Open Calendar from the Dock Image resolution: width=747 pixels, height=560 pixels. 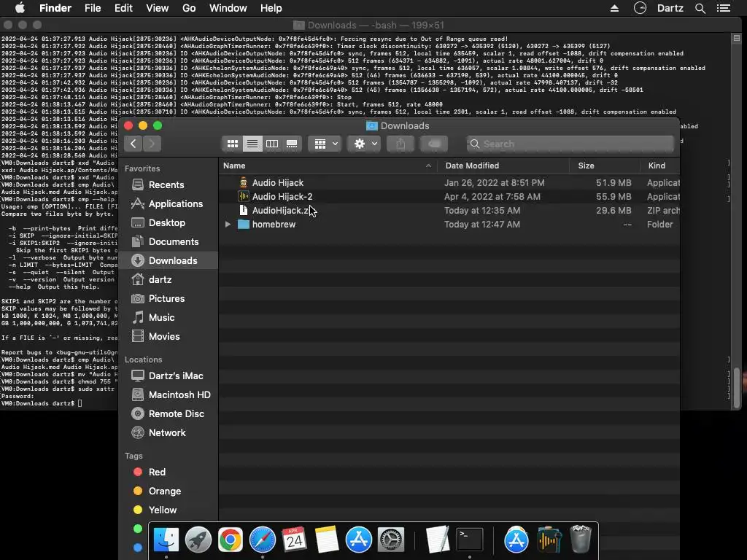pyautogui.click(x=295, y=540)
